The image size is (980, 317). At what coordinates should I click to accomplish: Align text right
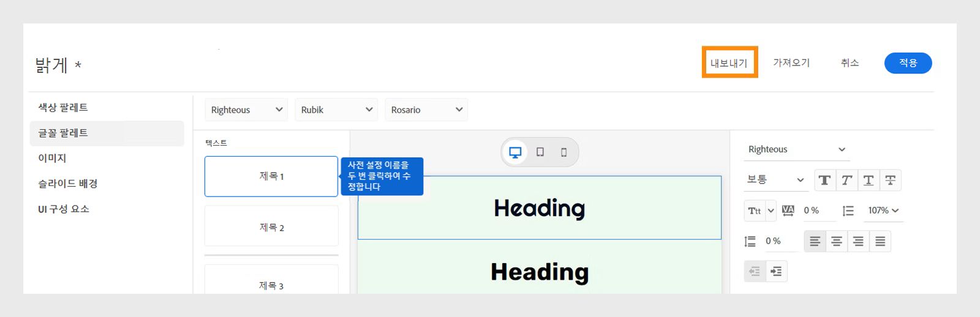coord(858,241)
